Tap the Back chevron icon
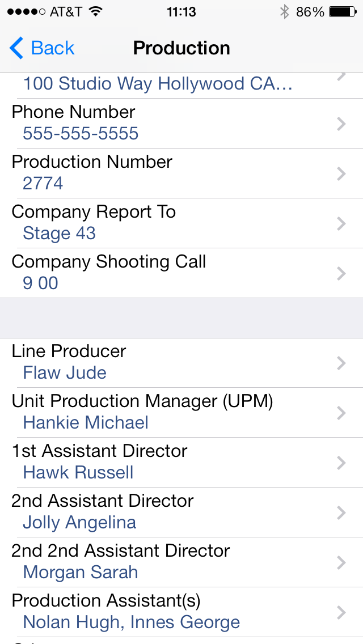363x644 pixels. 16,48
